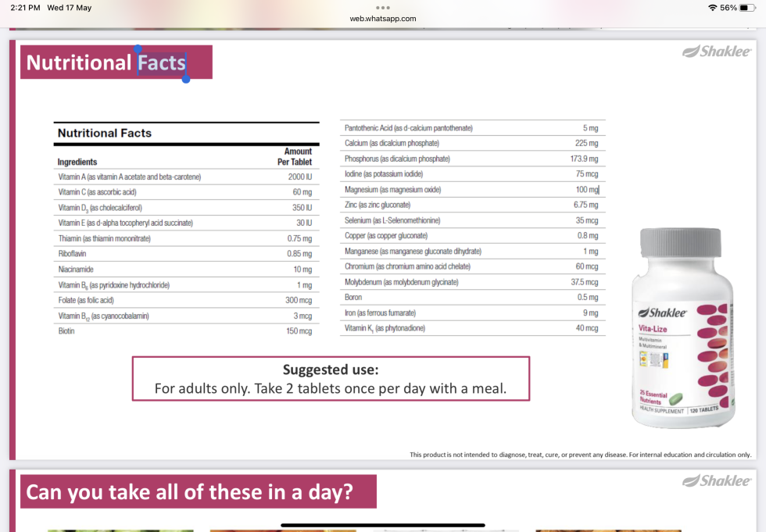Tap the Amount Per Tablet header
Image resolution: width=766 pixels, height=532 pixels.
(x=295, y=157)
